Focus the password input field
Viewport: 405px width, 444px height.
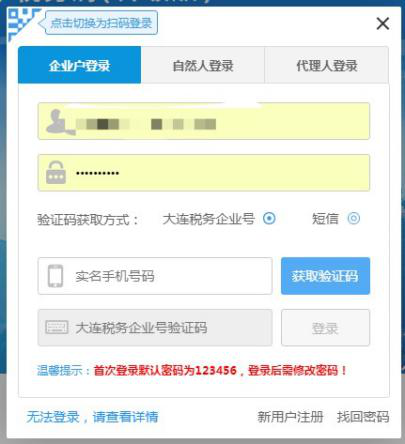point(204,173)
